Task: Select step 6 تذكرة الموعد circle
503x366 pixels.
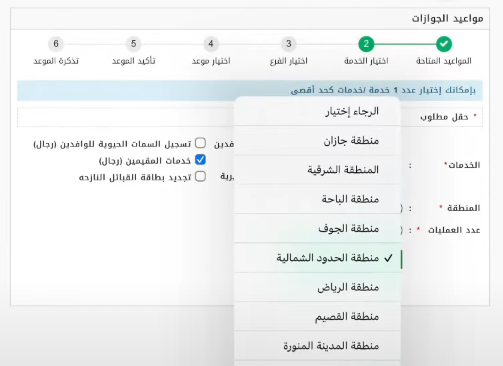Action: pyautogui.click(x=56, y=44)
